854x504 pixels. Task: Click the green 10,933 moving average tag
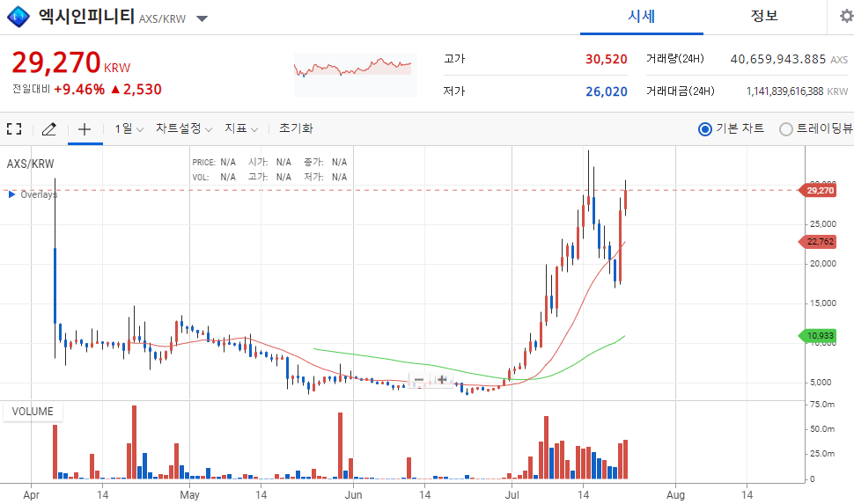pyautogui.click(x=818, y=336)
